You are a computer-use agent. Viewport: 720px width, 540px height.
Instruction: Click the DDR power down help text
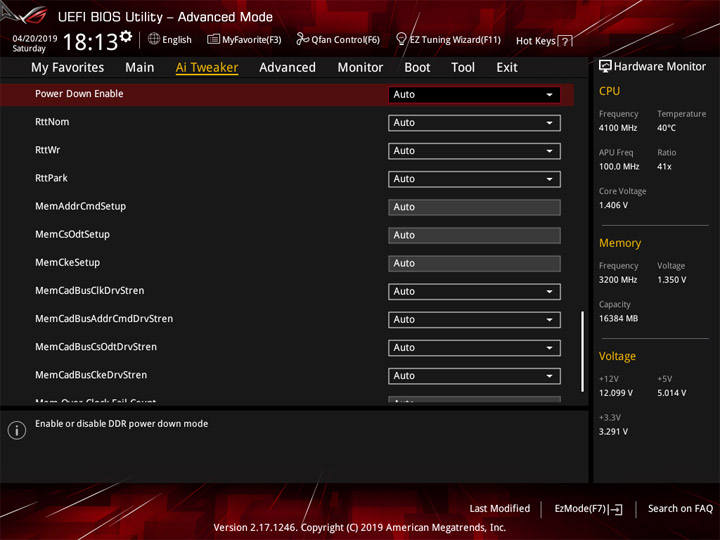121,423
